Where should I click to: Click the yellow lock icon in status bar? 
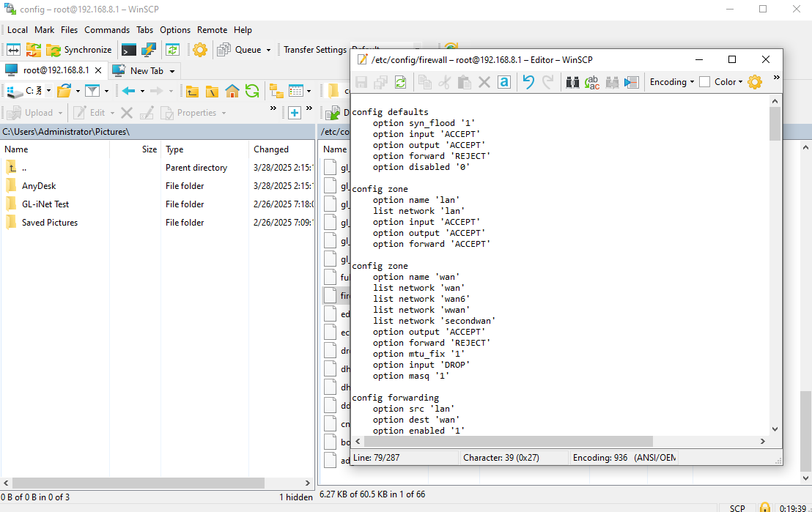coord(765,508)
